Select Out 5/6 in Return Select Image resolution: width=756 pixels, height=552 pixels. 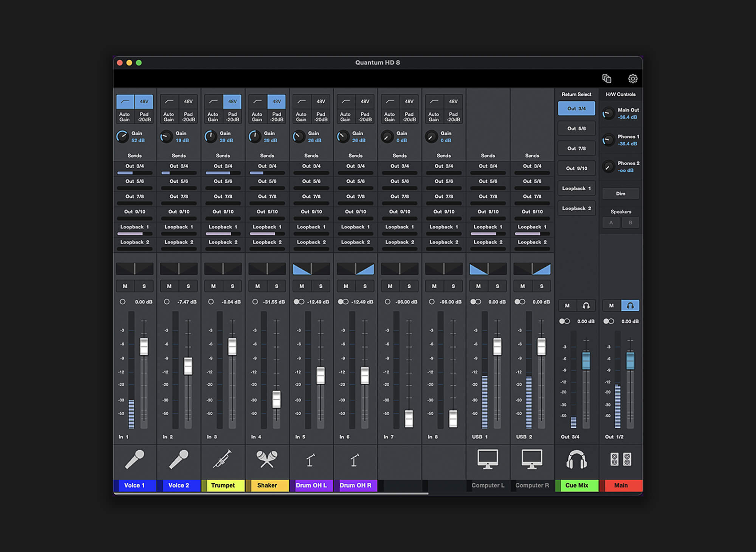576,129
